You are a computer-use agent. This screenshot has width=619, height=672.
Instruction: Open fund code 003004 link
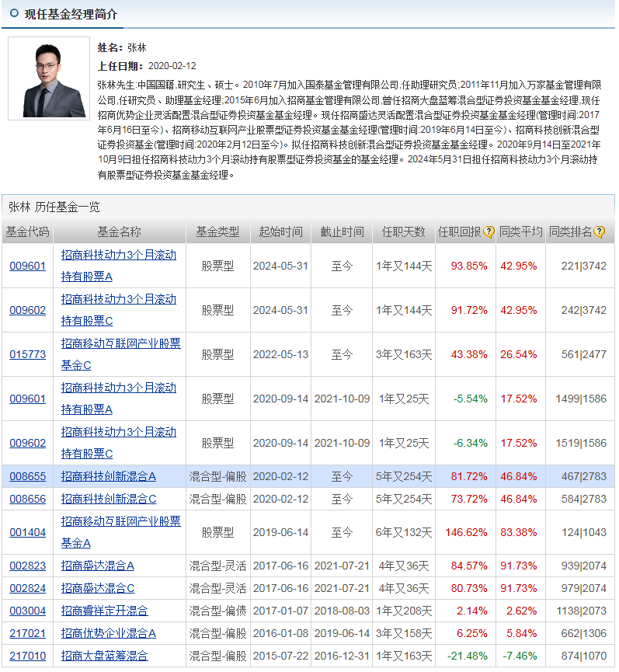click(27, 611)
